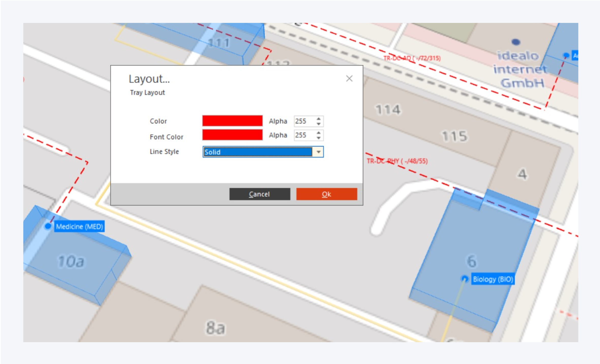Close the Layout dialog
This screenshot has height=364, width=600.
pyautogui.click(x=349, y=79)
